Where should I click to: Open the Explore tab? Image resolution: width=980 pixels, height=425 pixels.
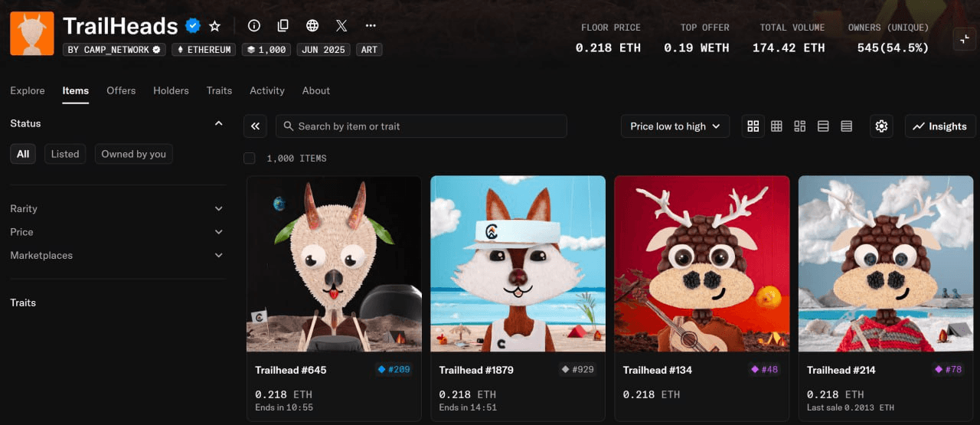click(x=28, y=90)
